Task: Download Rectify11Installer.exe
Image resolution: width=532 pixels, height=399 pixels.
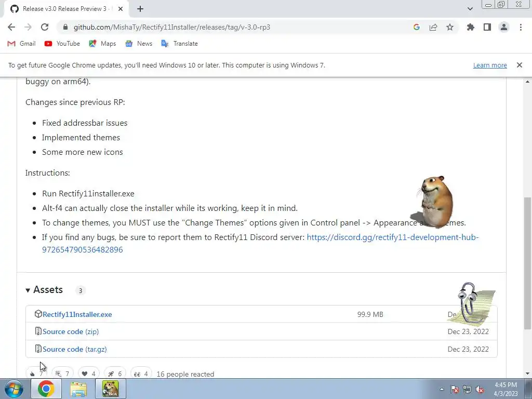Action: tap(77, 314)
